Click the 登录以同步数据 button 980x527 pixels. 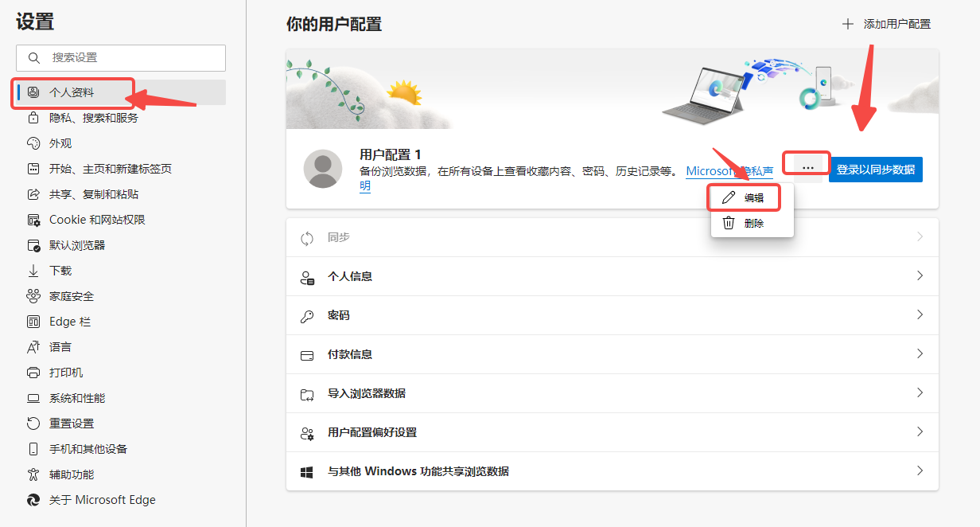(x=875, y=170)
